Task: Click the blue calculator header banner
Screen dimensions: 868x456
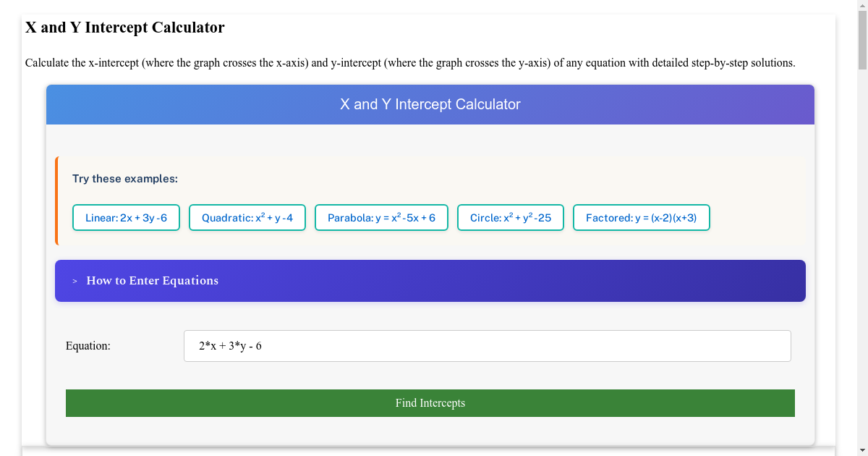Action: (430, 104)
